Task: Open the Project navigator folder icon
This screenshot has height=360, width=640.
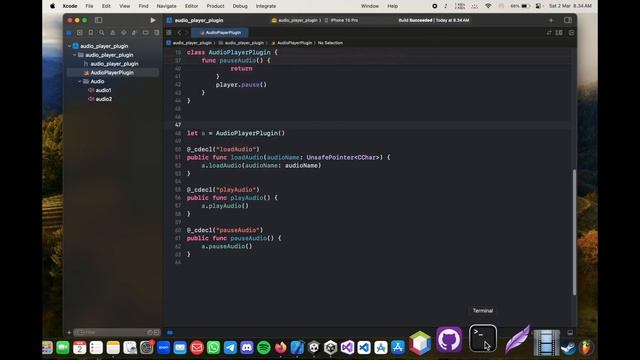Action: [69, 33]
